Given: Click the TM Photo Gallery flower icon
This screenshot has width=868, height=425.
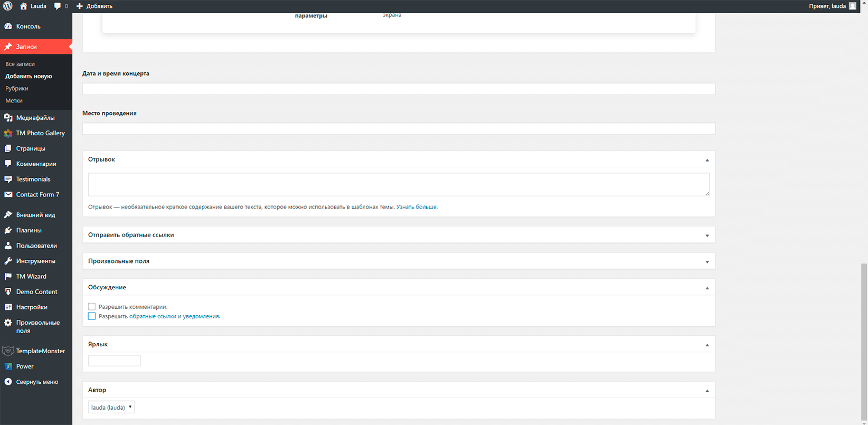Looking at the screenshot, I should pos(8,133).
